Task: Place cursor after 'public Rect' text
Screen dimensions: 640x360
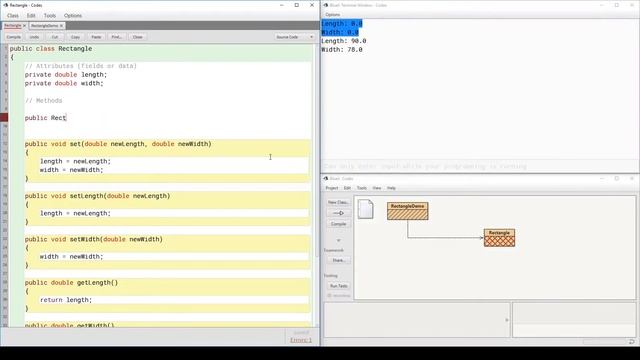Action: pos(67,118)
